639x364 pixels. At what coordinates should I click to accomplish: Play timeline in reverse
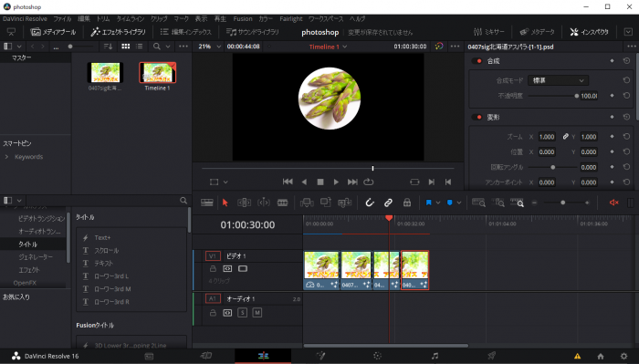(x=304, y=182)
